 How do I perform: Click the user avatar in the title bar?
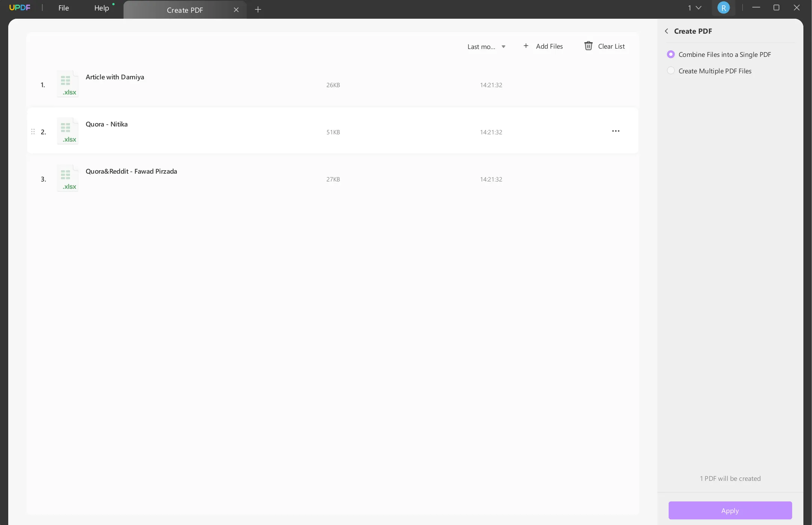[x=724, y=7]
